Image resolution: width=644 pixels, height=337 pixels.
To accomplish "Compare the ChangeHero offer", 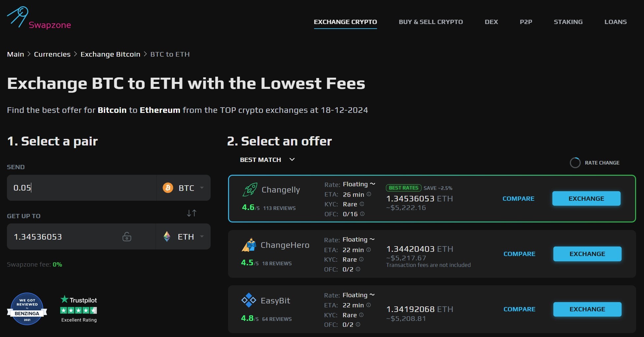I will tap(519, 254).
